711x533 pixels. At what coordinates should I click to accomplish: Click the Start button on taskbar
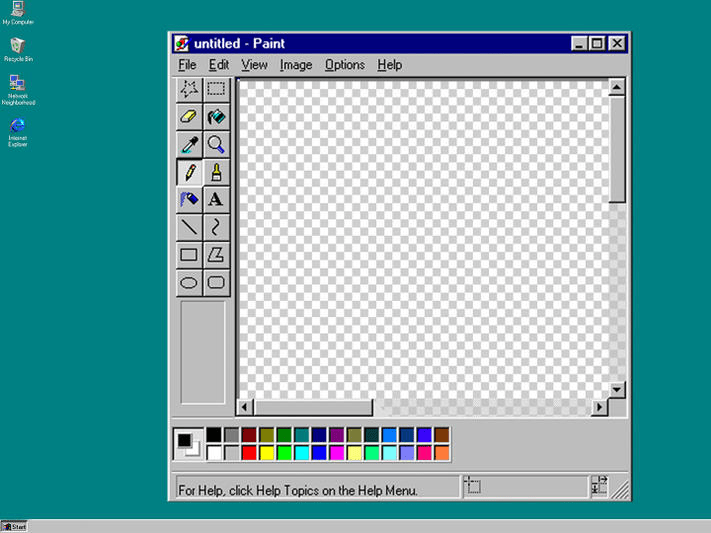[x=14, y=526]
